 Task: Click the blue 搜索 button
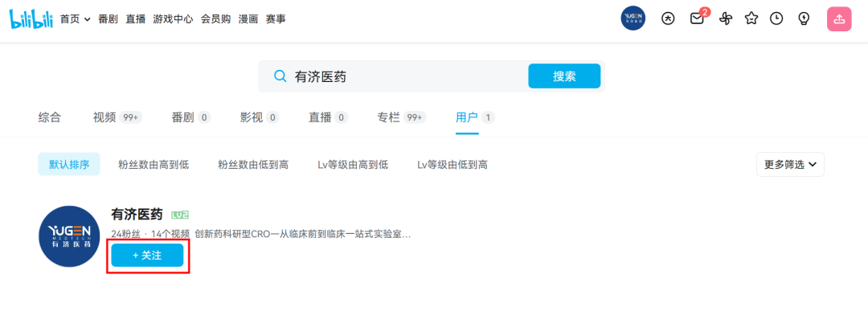(564, 76)
